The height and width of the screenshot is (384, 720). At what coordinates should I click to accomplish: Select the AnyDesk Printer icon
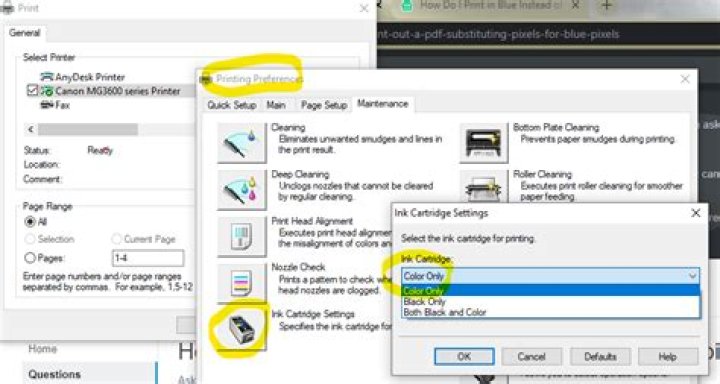pos(47,77)
